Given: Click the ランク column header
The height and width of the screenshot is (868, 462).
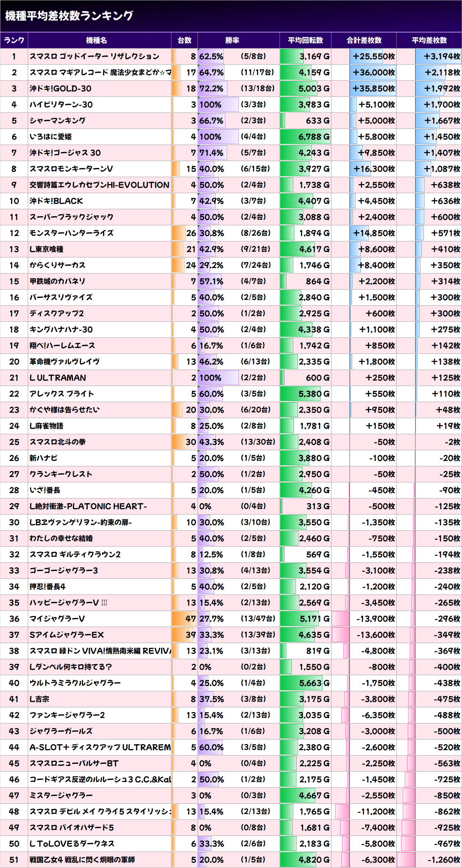Looking at the screenshot, I should 14,41.
